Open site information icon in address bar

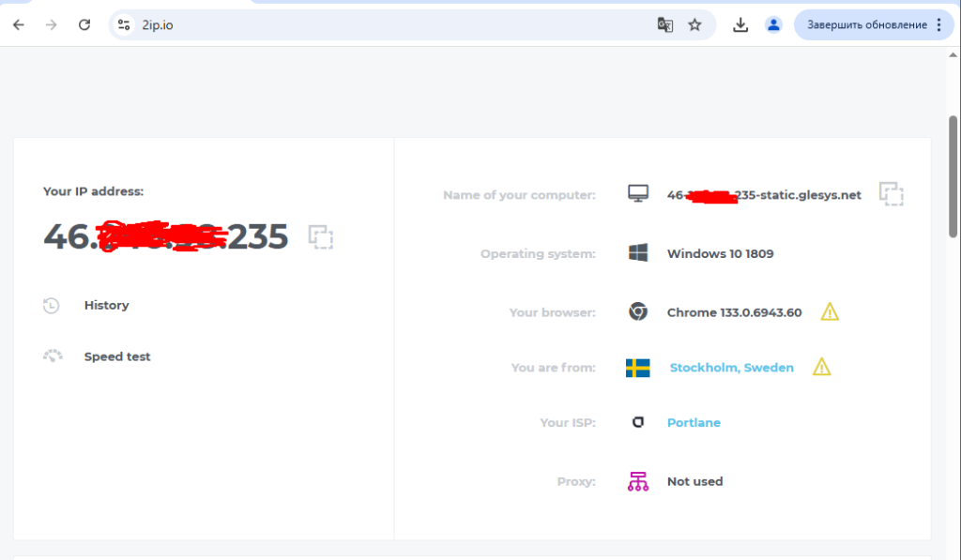[x=124, y=25]
